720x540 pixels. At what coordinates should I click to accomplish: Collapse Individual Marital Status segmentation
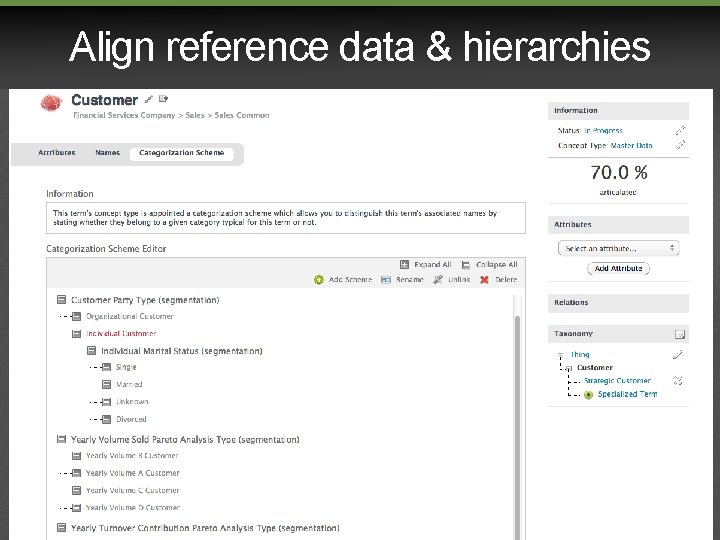(91, 351)
